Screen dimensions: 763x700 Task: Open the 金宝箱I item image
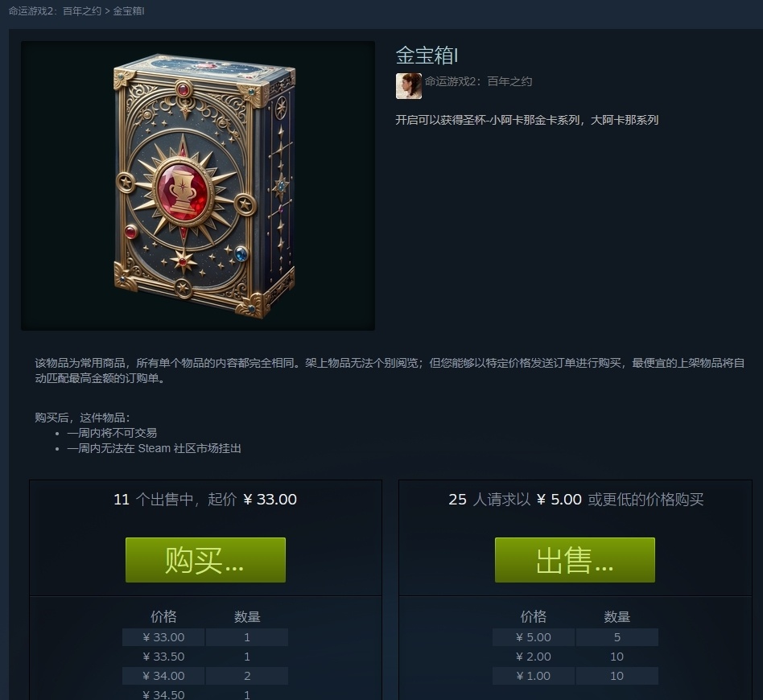click(198, 186)
